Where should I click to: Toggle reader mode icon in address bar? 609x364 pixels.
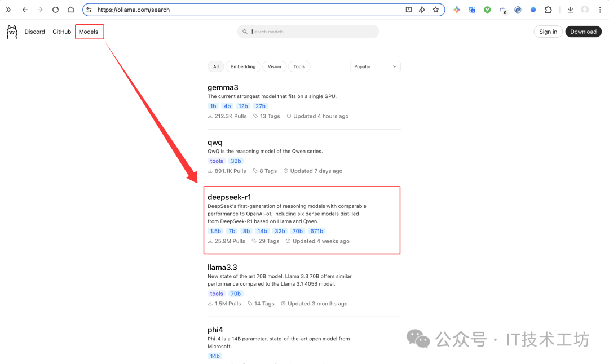coord(409,10)
